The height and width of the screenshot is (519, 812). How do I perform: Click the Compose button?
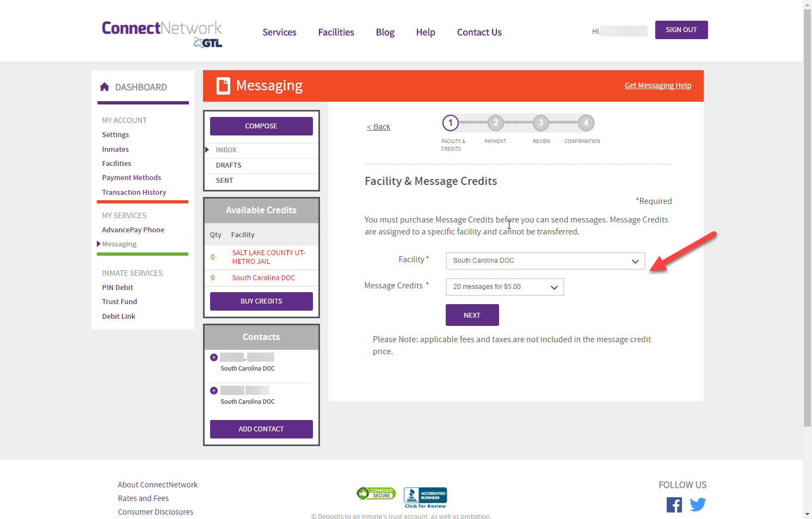pos(261,126)
